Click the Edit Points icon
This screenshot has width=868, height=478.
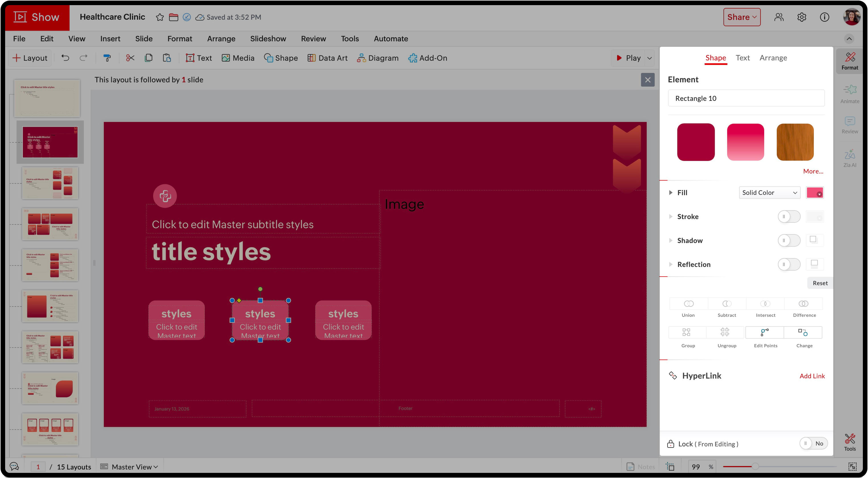765,333
